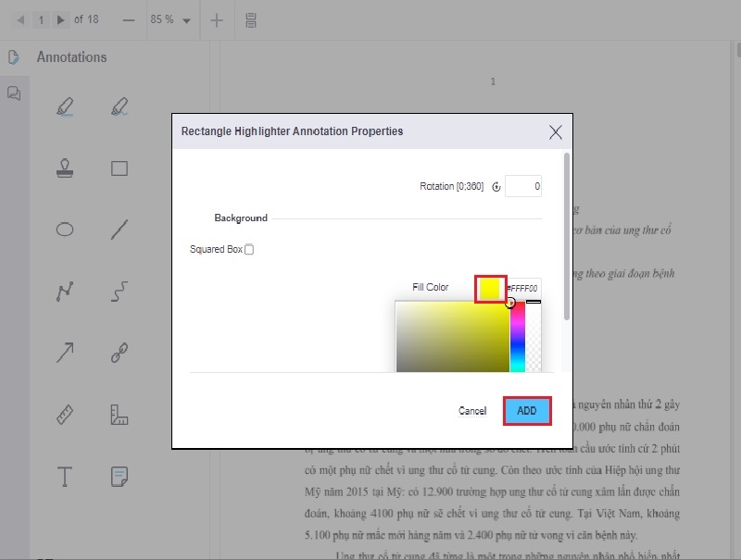
Task: Open the comments sidebar icon
Action: pos(14,93)
